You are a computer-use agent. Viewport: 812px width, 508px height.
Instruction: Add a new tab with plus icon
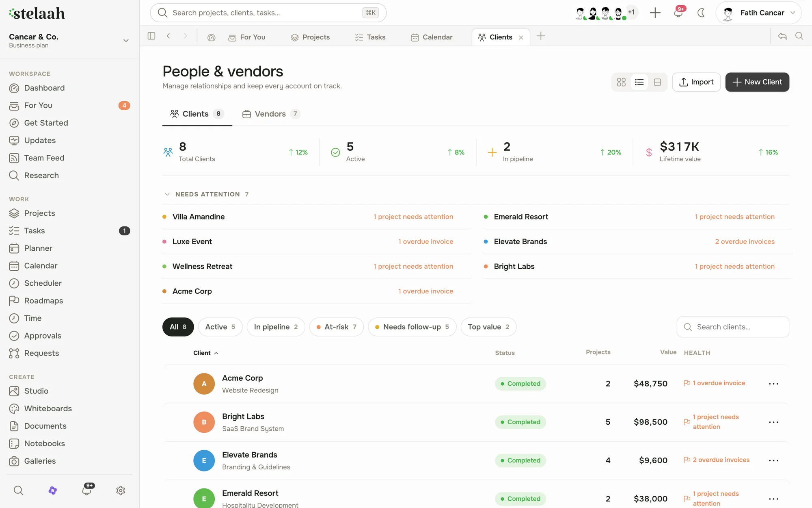coord(541,36)
